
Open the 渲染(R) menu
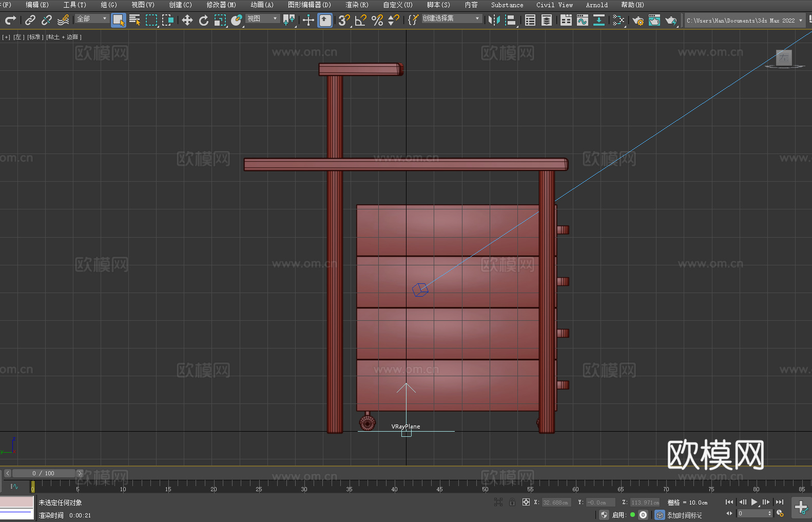[x=357, y=5]
